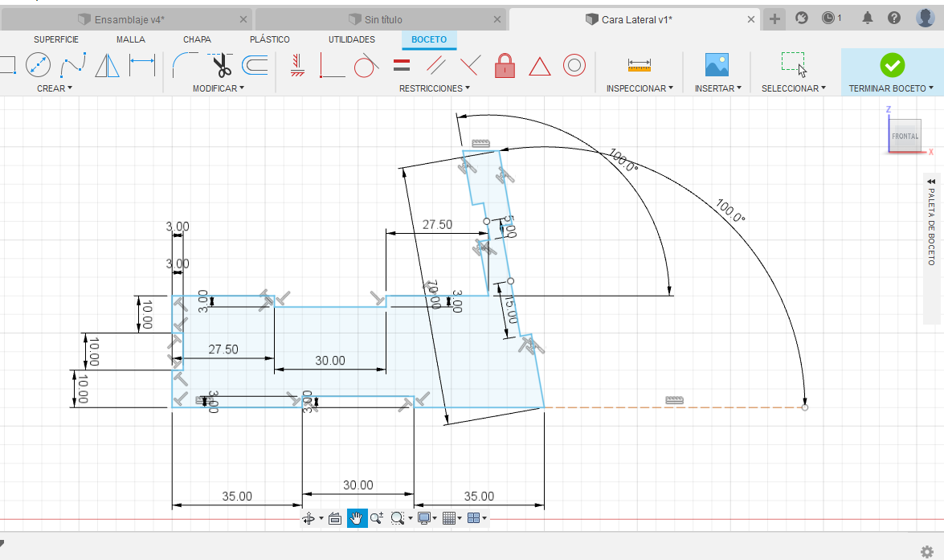Select the Mirror (symmetry) tool
Image resolution: width=944 pixels, height=560 pixels.
tap(107, 65)
